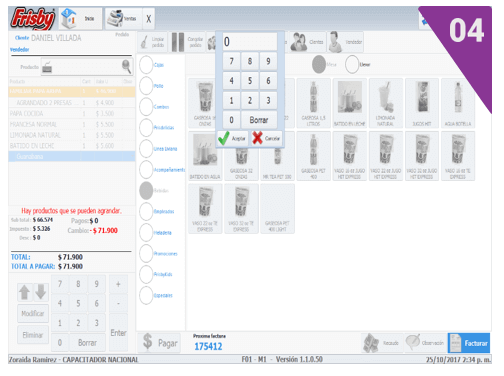Select the LIMONADA NATURAL product thumbnail

click(385, 103)
